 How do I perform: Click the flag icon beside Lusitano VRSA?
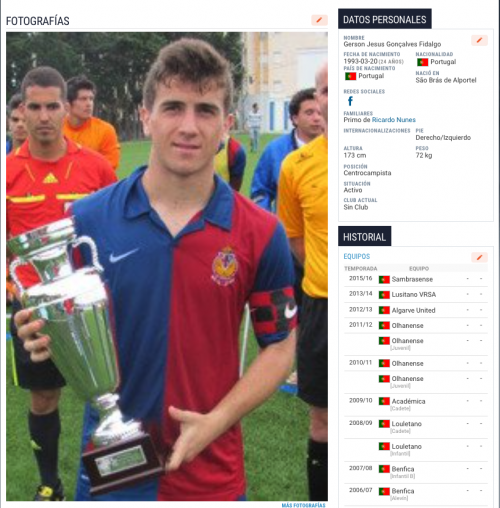[384, 295]
